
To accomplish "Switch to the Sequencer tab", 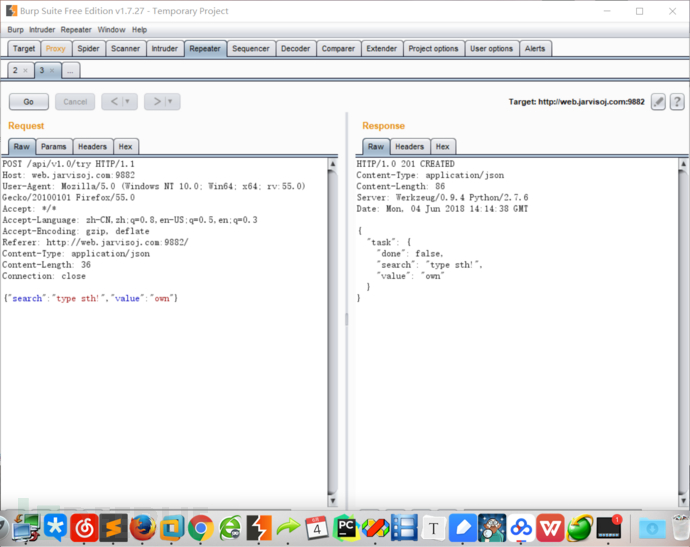I will pyautogui.click(x=251, y=48).
